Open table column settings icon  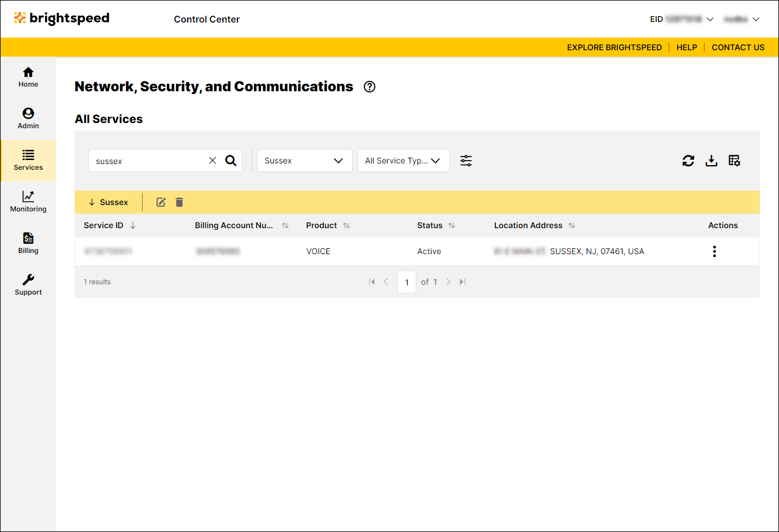[x=735, y=161]
